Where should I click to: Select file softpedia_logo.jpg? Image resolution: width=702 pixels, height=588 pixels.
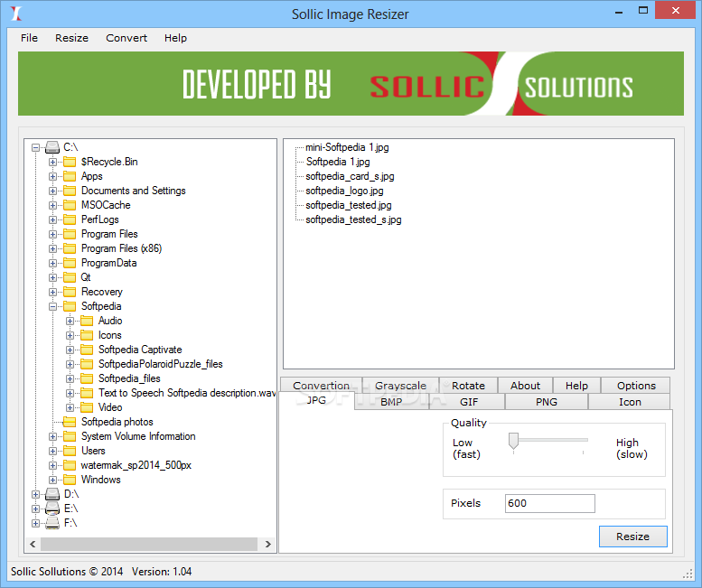click(344, 191)
